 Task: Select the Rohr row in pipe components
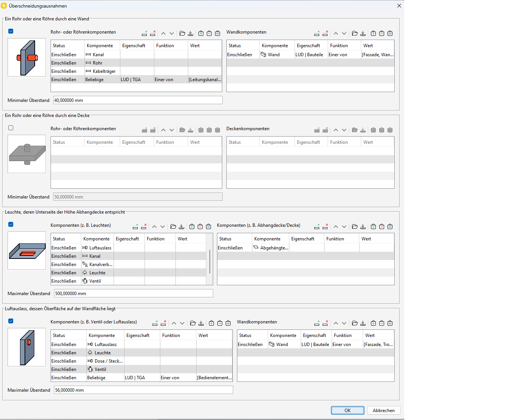pos(136,63)
